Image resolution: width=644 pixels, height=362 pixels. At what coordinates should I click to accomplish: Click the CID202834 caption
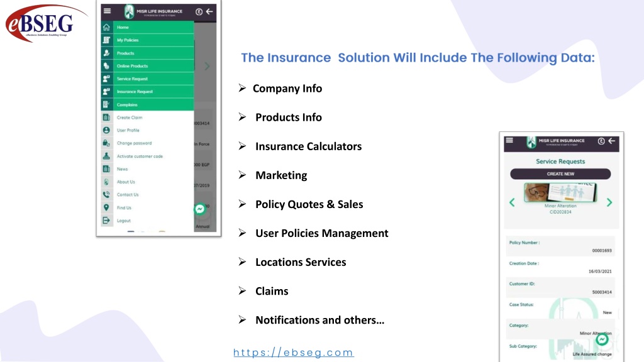560,212
